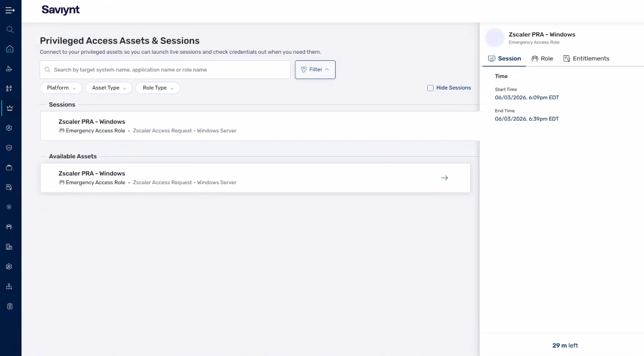Open the hexagon user sidebar icon
The width and height of the screenshot is (644, 356).
[x=9, y=128]
